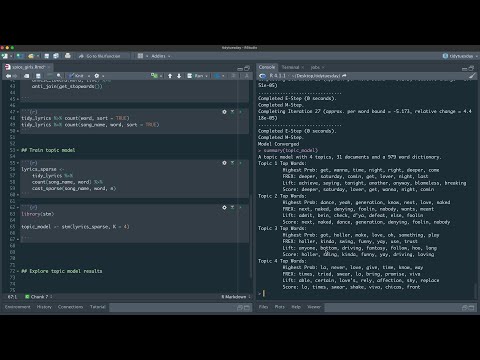
Task: Click gear settings next to Knit
Action: tap(97, 76)
